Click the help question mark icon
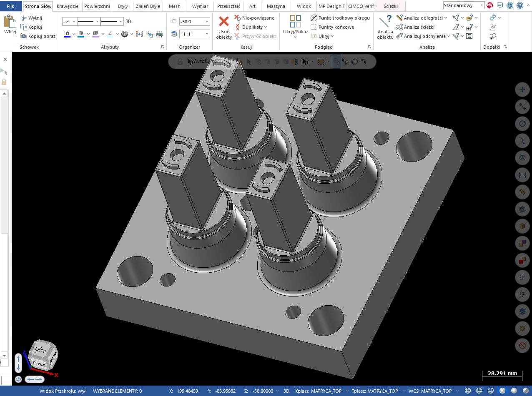The height and width of the screenshot is (396, 532). (x=519, y=6)
